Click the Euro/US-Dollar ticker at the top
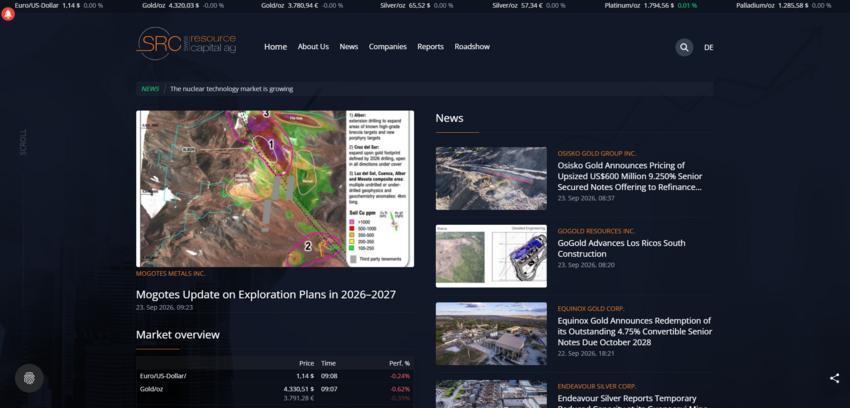The height and width of the screenshot is (408, 850). [59, 5]
